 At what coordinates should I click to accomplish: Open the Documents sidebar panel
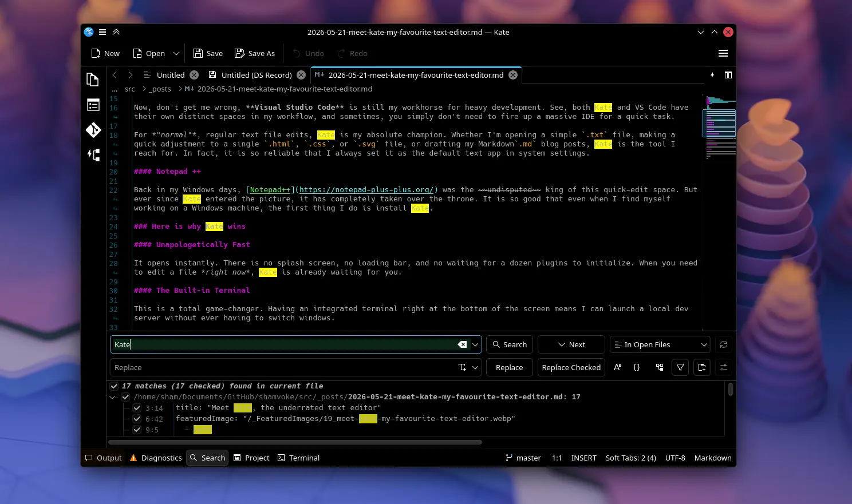tap(93, 80)
